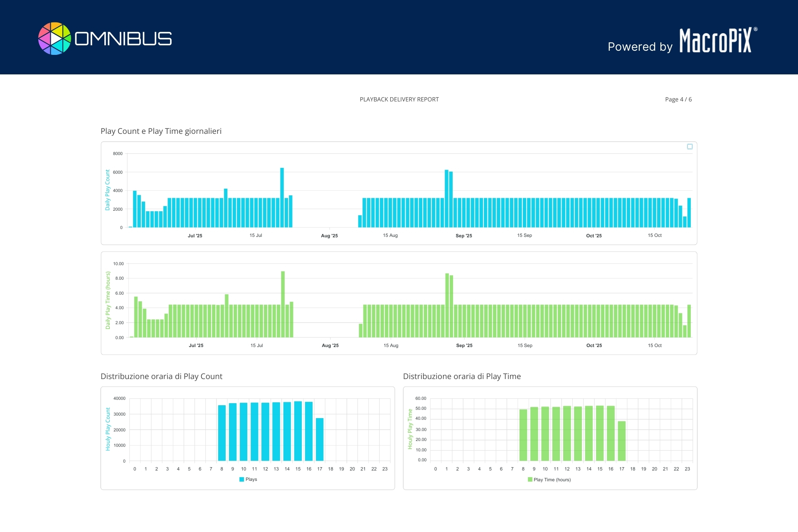798x532 pixels.
Task: Click the Page 4 / 6 indicator
Action: tap(678, 99)
